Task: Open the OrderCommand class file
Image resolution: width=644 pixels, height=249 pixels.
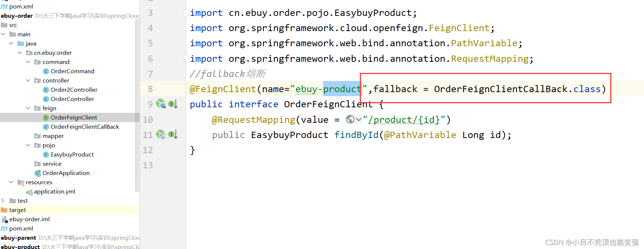Action: click(72, 71)
